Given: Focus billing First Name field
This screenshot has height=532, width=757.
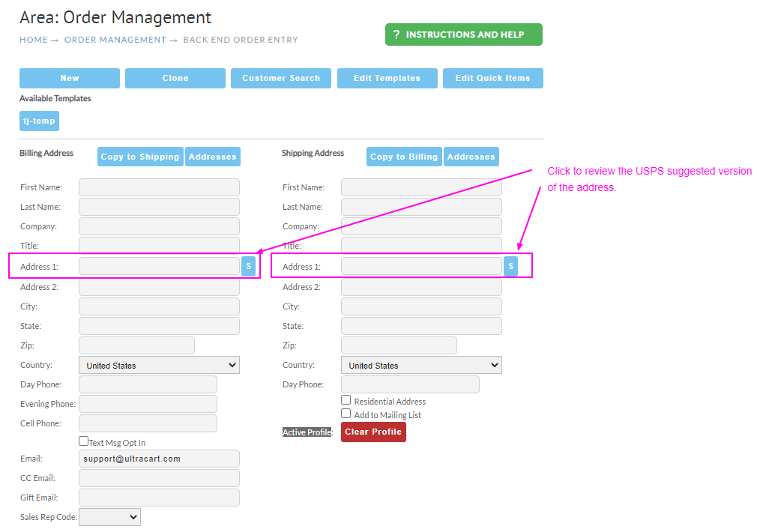Looking at the screenshot, I should pyautogui.click(x=159, y=187).
